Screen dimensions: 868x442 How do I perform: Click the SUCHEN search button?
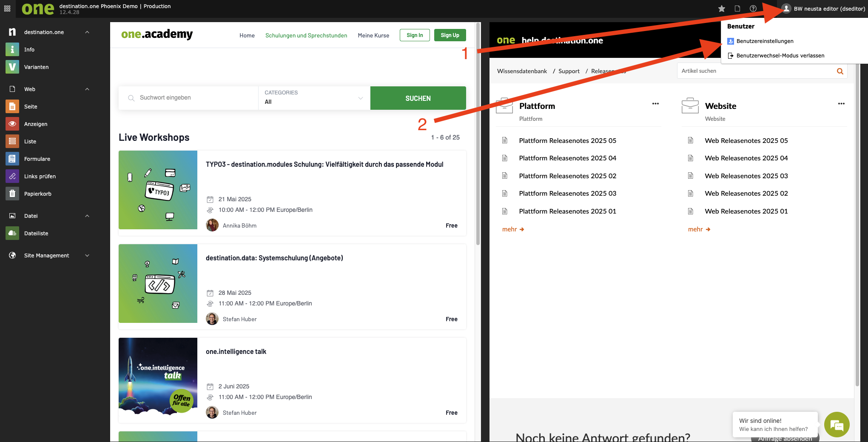coord(418,98)
